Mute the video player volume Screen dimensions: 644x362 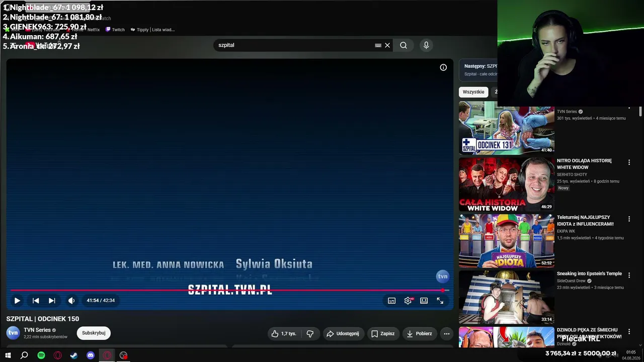(x=71, y=301)
